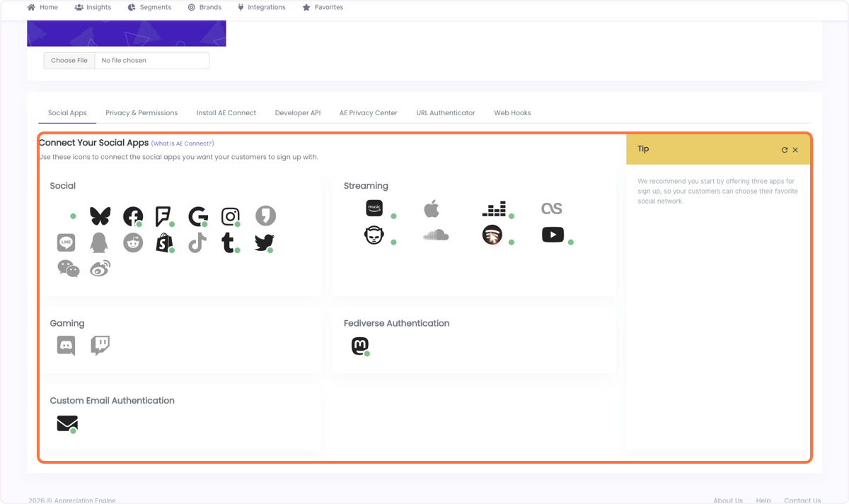Click the Apple streaming icon
Image resolution: width=849 pixels, height=504 pixels.
pos(432,208)
